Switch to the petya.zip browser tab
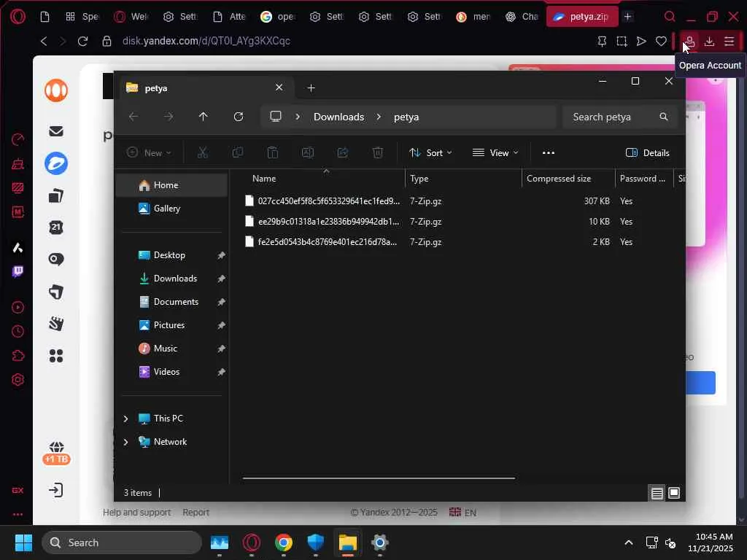This screenshot has height=560, width=747. (582, 17)
